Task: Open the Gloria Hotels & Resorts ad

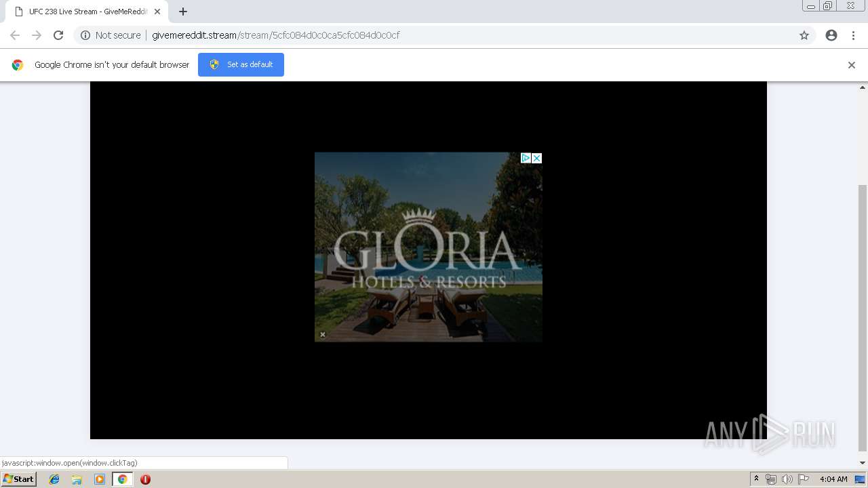Action: coord(428,247)
